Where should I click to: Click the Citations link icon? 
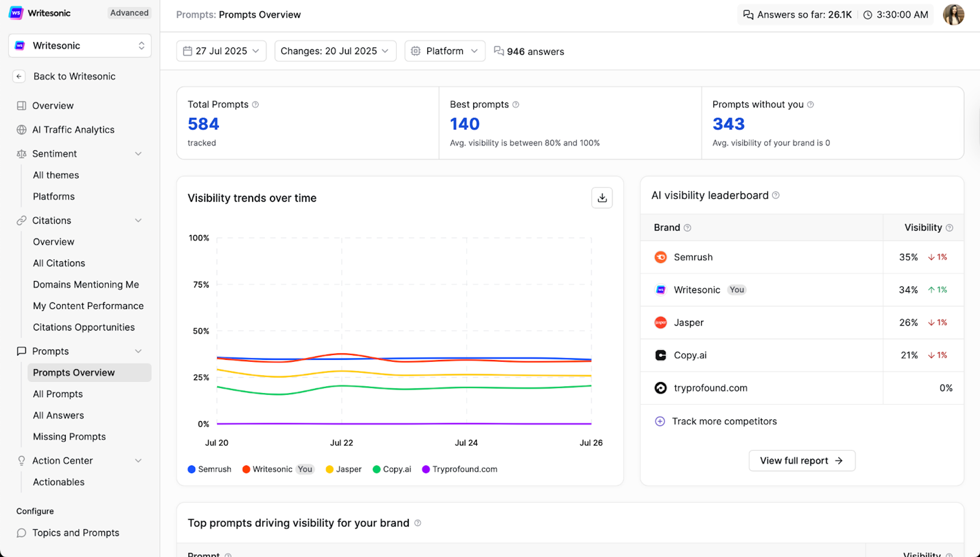(21, 221)
